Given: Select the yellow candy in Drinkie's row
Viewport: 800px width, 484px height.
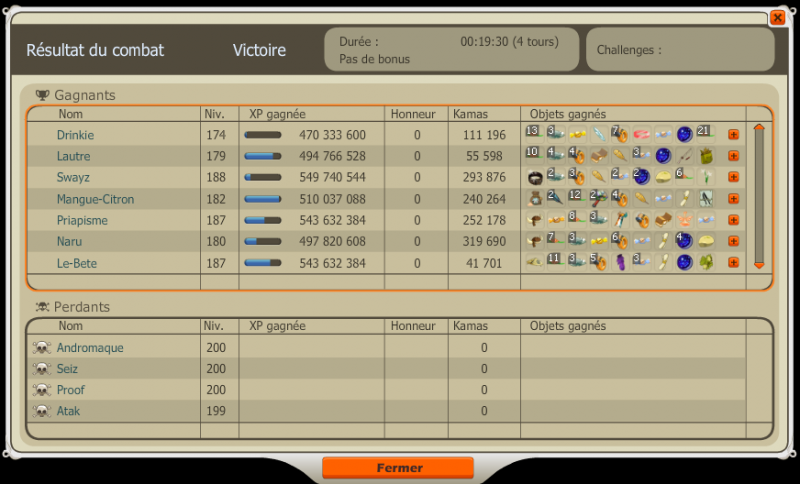Looking at the screenshot, I should point(577,135).
